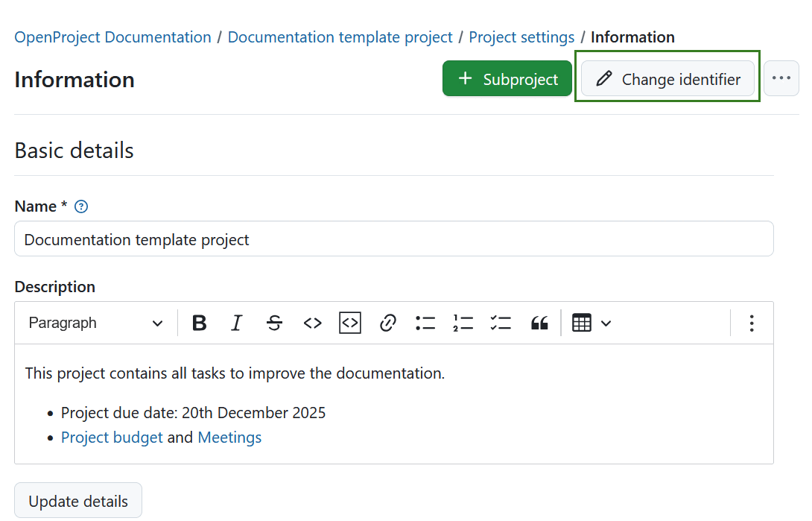
Task: Expand the table insert options chevron
Action: tap(605, 323)
